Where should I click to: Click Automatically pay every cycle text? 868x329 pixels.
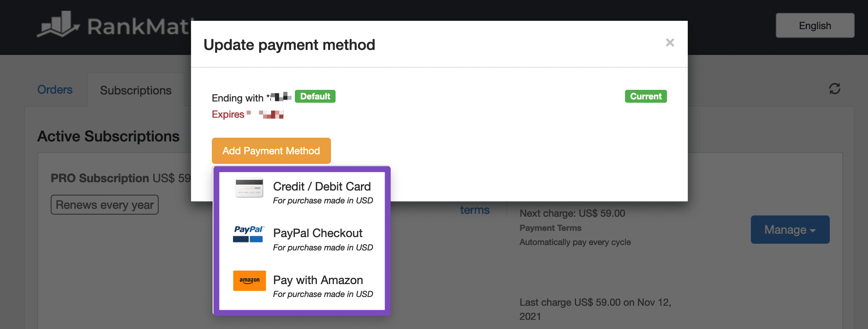[575, 242]
